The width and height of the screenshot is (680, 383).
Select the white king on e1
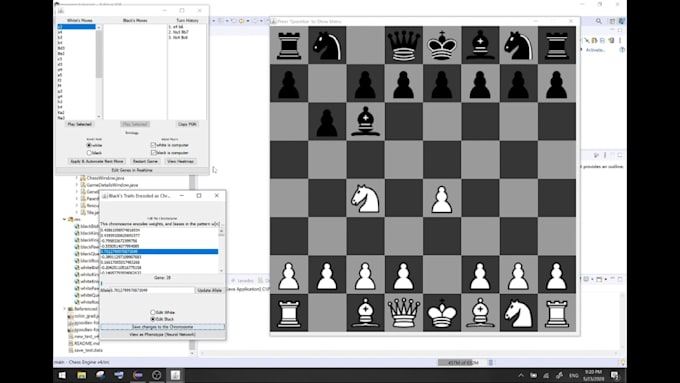click(441, 313)
